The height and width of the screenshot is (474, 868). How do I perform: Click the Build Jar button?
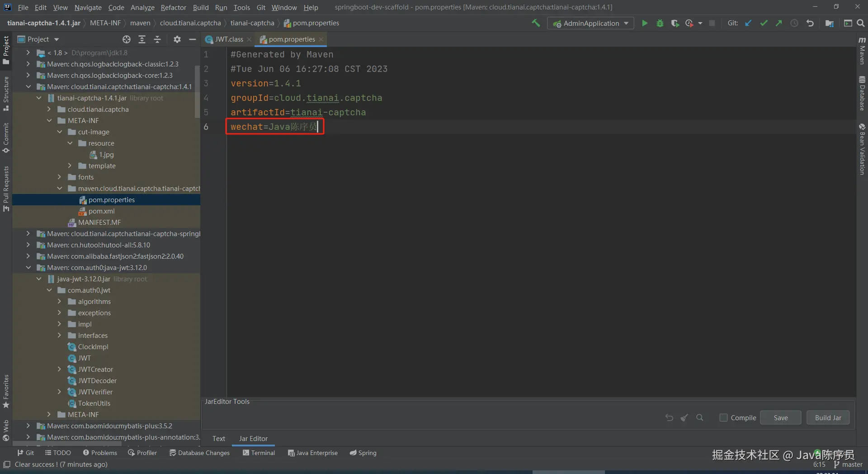pyautogui.click(x=828, y=417)
